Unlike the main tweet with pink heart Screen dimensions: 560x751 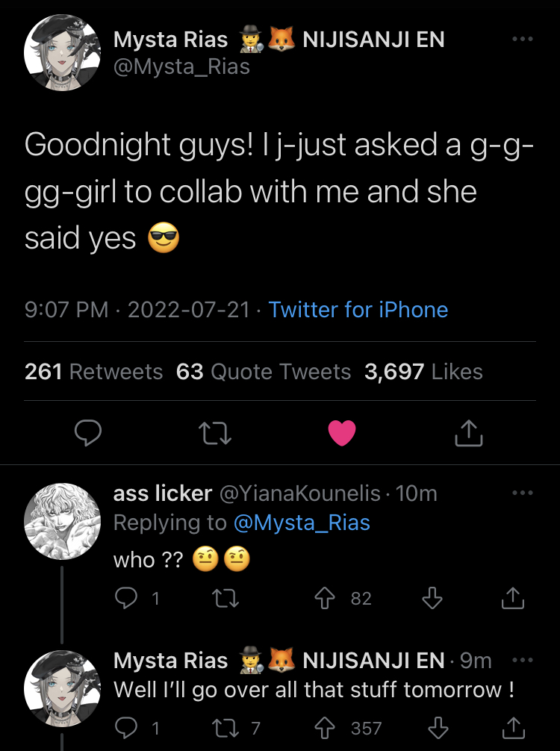(342, 432)
